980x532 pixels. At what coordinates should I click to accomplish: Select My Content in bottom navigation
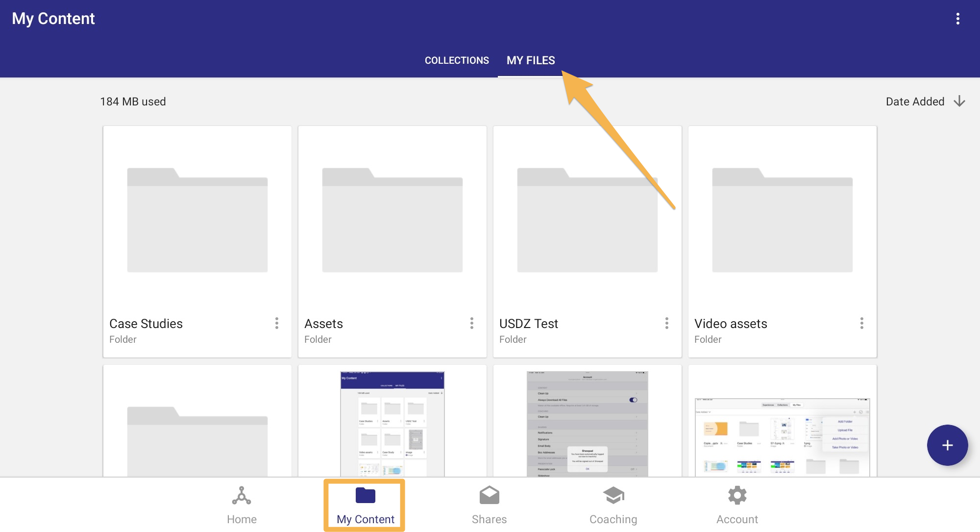click(366, 506)
